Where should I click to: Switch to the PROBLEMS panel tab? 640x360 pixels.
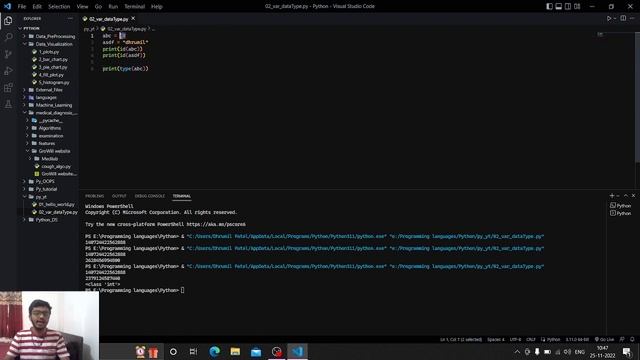[94, 196]
